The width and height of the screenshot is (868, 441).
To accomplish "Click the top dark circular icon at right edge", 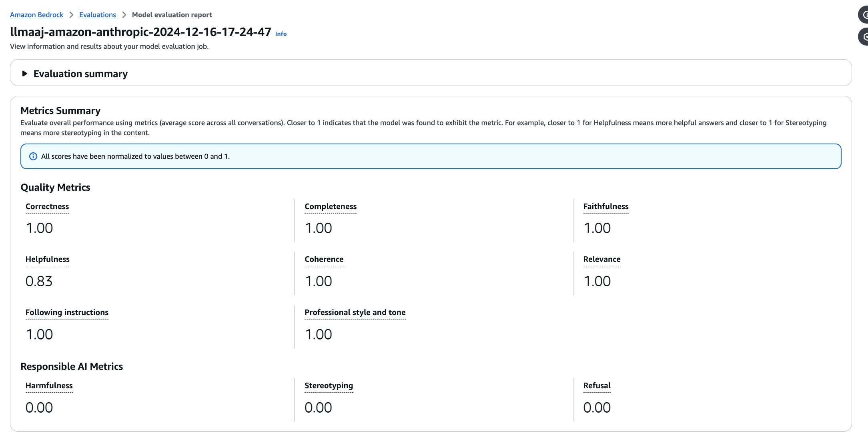I will tap(864, 15).
